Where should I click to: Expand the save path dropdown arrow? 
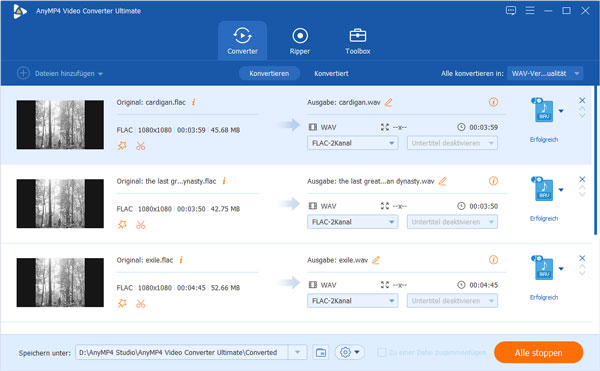(x=297, y=352)
